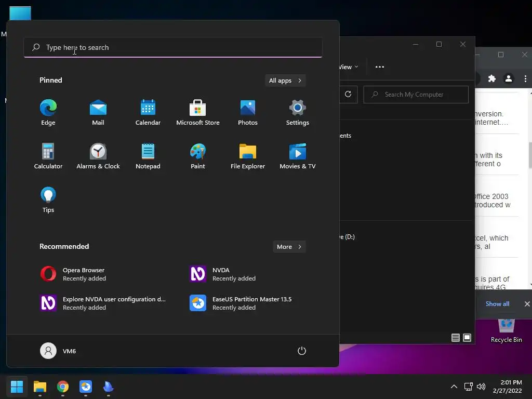Close the Chrome downloads bar
This screenshot has height=399, width=532.
click(527, 303)
